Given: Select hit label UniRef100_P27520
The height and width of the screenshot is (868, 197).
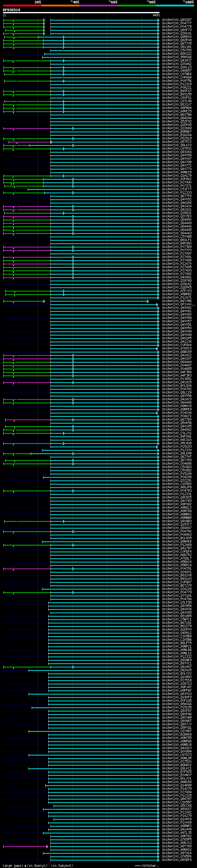Looking at the screenshot, I should coord(177,761).
